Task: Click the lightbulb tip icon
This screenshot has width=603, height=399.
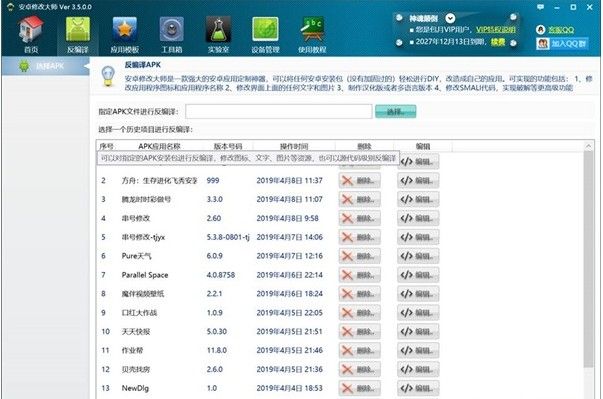Action: click(108, 75)
